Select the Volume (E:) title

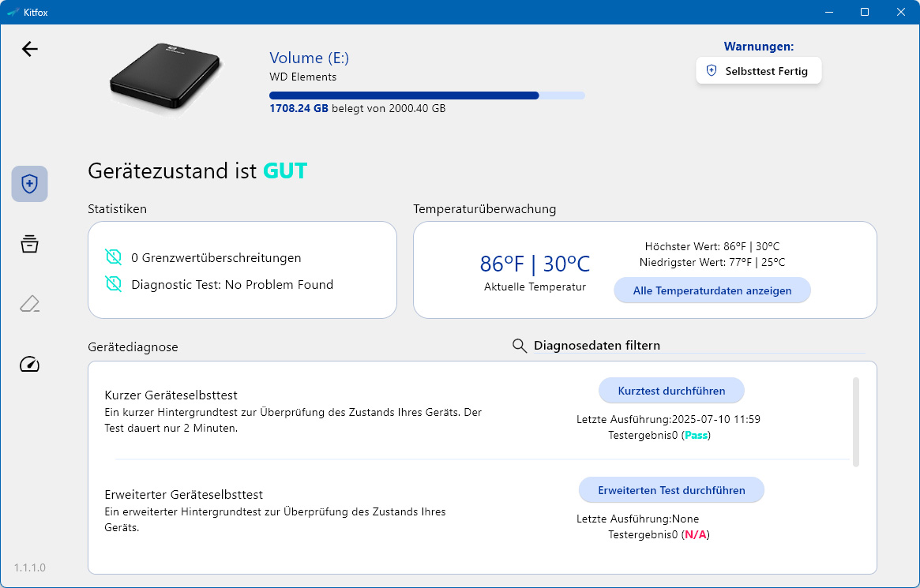tap(310, 58)
